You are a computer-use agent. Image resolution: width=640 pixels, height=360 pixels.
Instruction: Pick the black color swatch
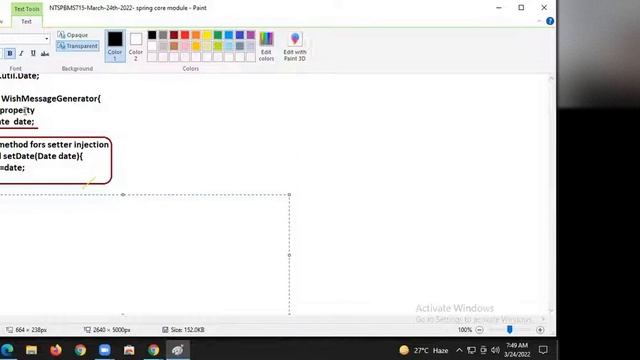[x=152, y=35]
